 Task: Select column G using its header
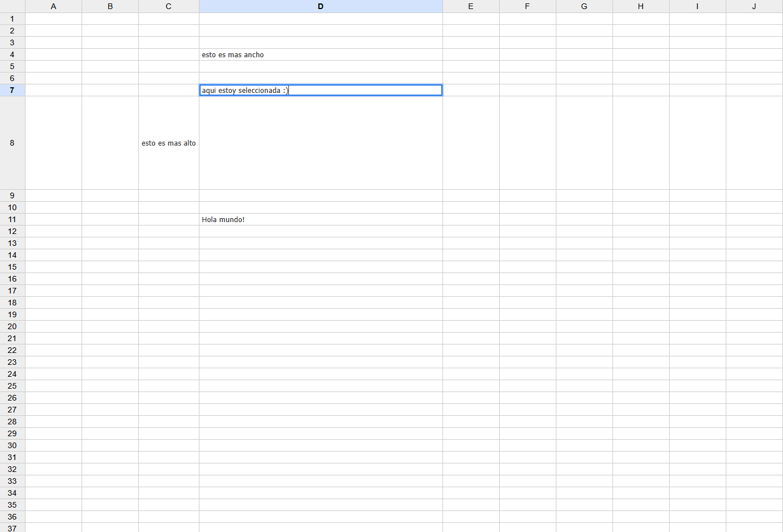[584, 6]
